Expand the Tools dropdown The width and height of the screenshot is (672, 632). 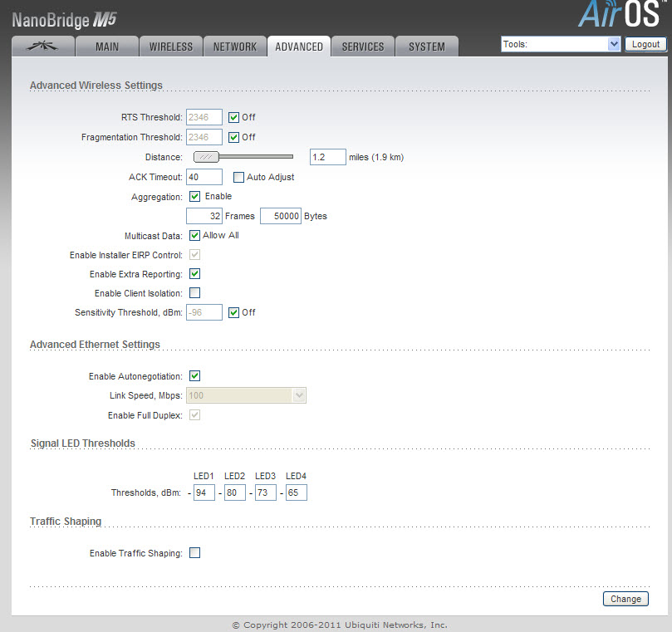click(561, 44)
